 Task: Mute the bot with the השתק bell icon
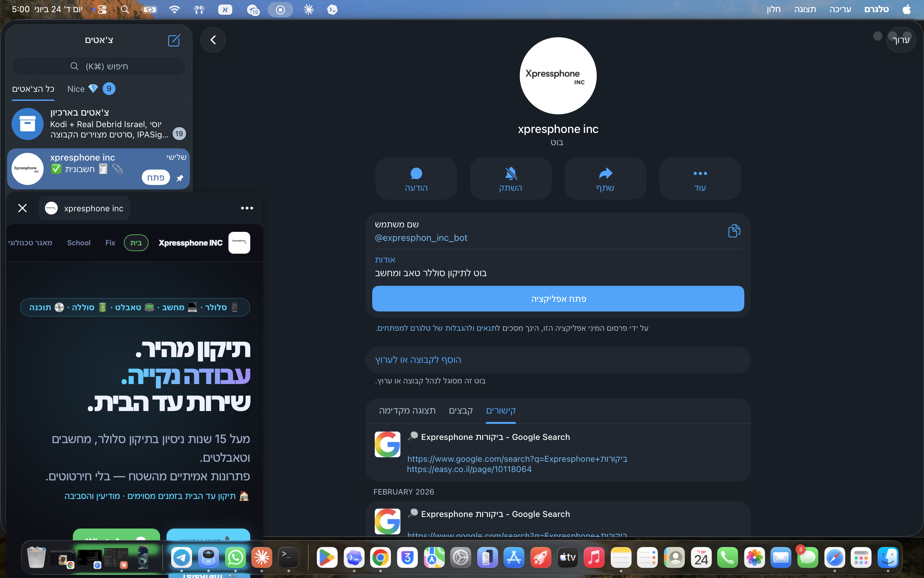click(510, 179)
